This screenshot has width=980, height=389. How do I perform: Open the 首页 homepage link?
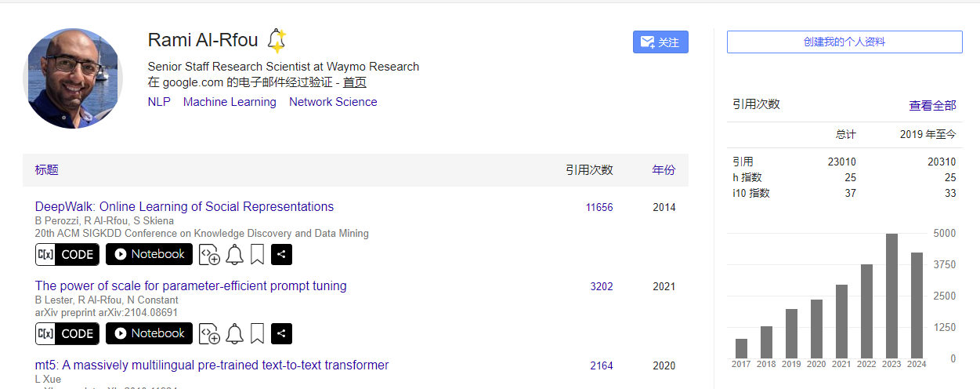click(355, 82)
